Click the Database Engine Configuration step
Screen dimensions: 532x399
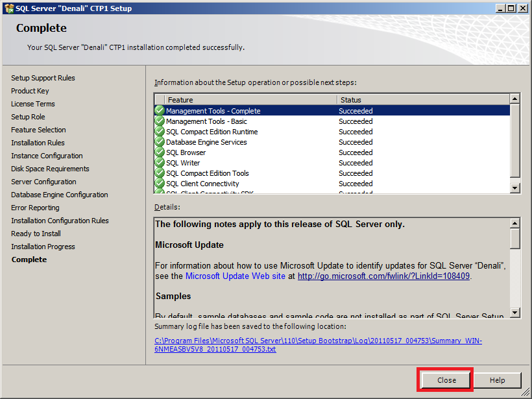pos(60,195)
